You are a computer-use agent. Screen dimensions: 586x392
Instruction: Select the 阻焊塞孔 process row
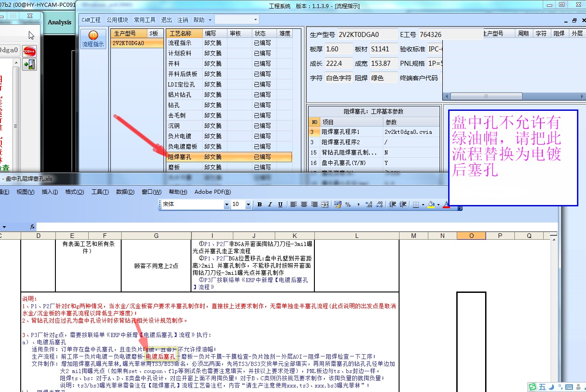229,157
